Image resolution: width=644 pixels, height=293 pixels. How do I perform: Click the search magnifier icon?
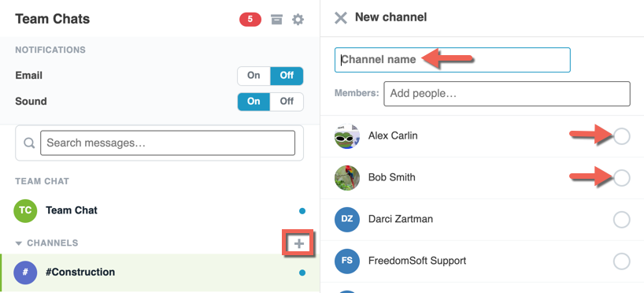tap(29, 143)
